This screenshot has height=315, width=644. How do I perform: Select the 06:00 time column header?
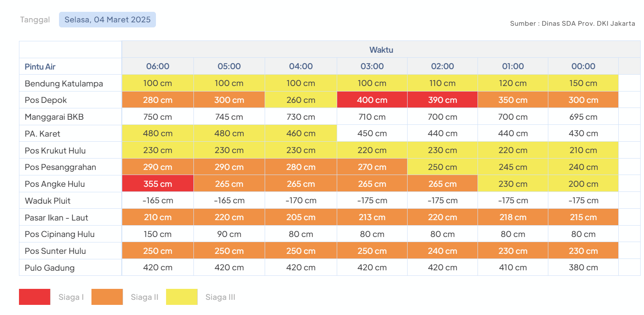pos(158,66)
